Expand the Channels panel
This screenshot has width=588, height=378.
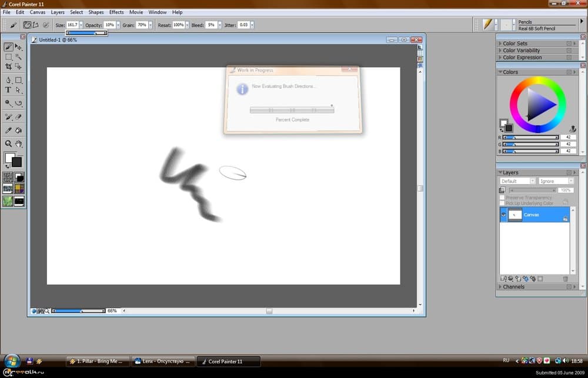500,287
